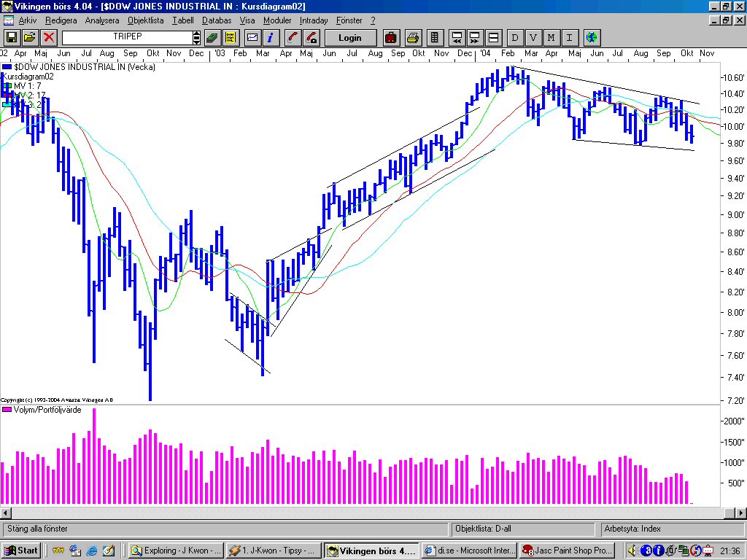Switch to 'Jasc Paint Shop Pro' taskbar button
The height and width of the screenshot is (560, 747).
tap(567, 551)
